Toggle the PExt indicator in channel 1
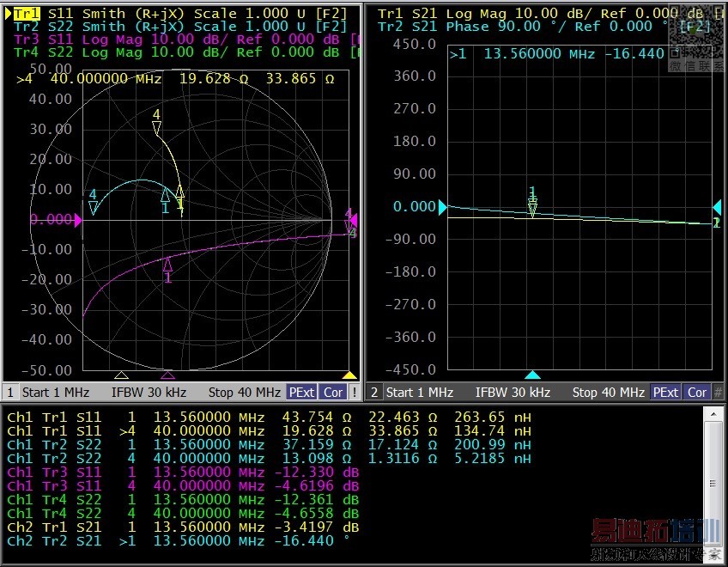728x567 pixels. (301, 392)
